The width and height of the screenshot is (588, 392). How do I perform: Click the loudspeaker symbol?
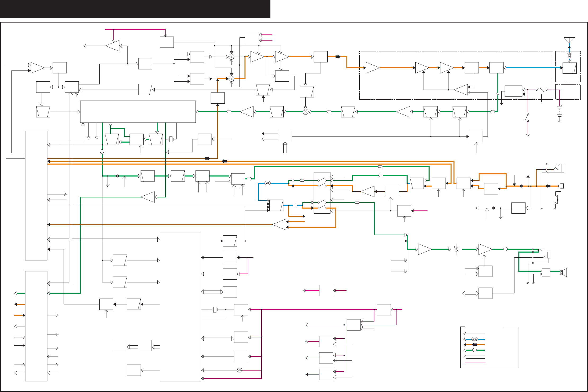coord(563,272)
